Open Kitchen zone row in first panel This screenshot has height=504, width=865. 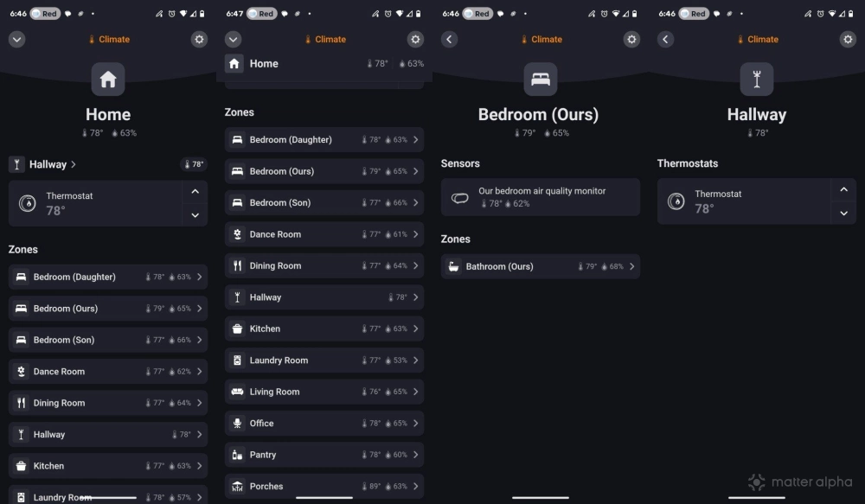108,466
